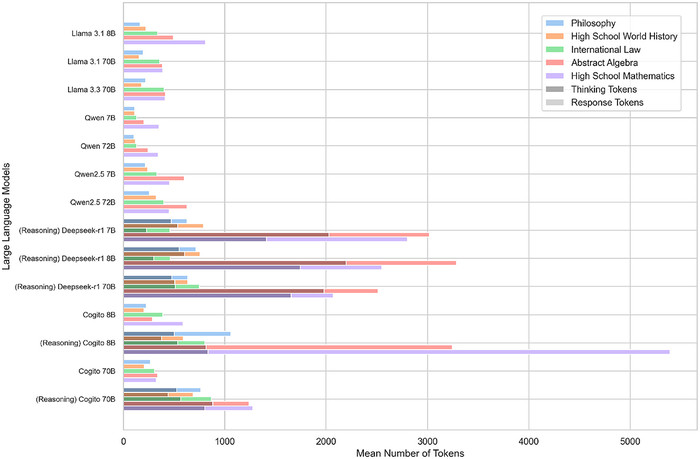Click the 5000 tick on the x-axis
The image size is (700, 459).
click(x=629, y=438)
